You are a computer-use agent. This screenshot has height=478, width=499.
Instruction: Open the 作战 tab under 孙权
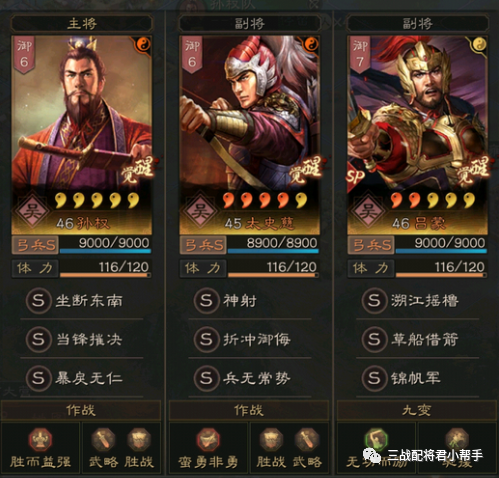click(x=81, y=410)
